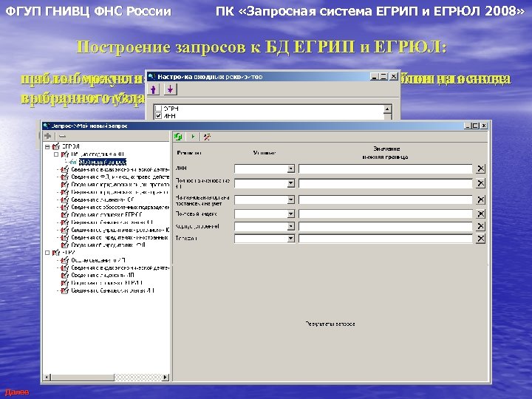
Task: Click the tree horizontal scrollbar thumb
Action: click(x=83, y=377)
